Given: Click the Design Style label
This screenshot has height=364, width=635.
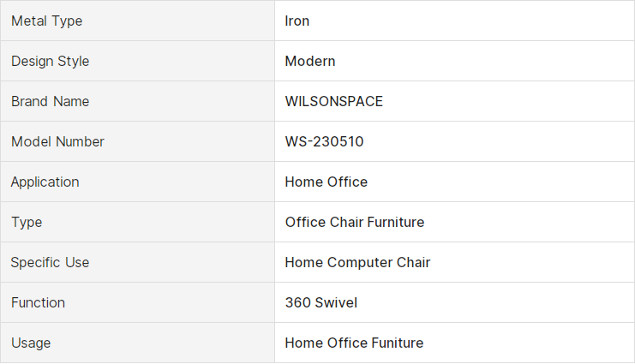Looking at the screenshot, I should click(51, 61).
